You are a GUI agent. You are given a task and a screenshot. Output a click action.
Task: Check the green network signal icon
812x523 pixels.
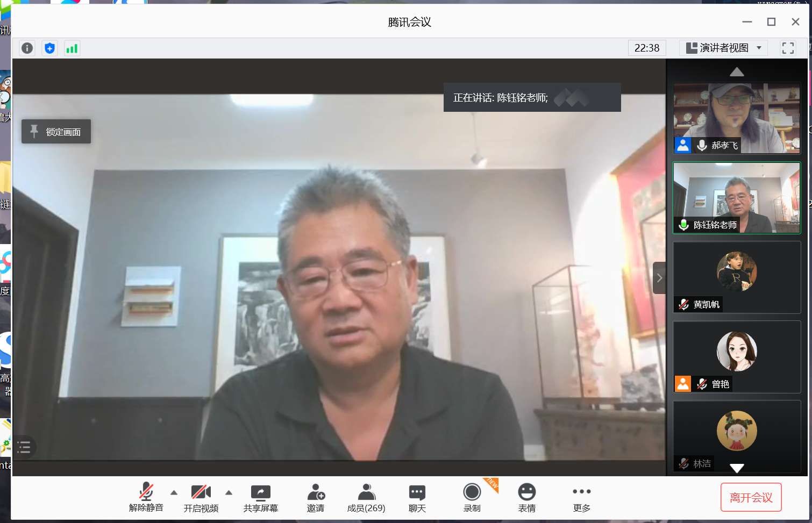click(72, 48)
